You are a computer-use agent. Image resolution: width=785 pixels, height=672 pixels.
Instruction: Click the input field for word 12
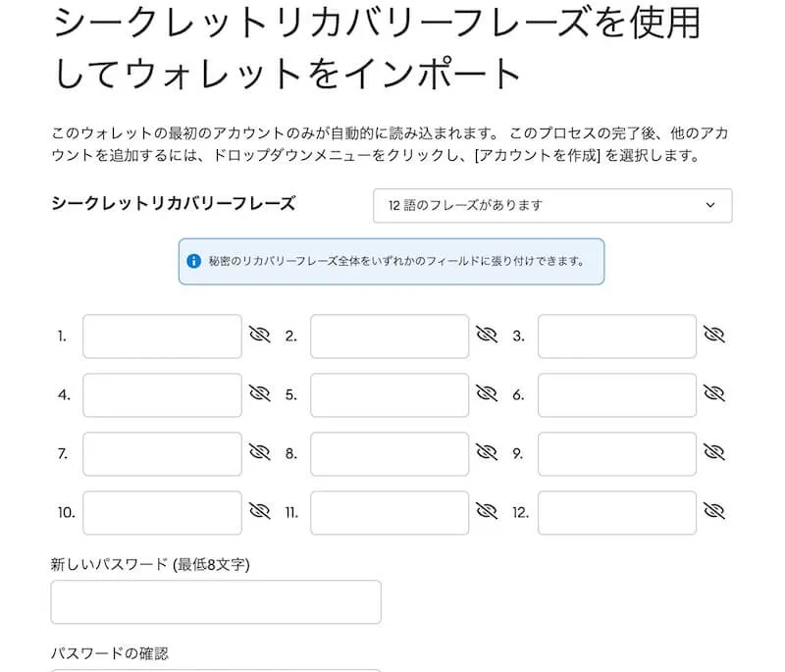[617, 512]
